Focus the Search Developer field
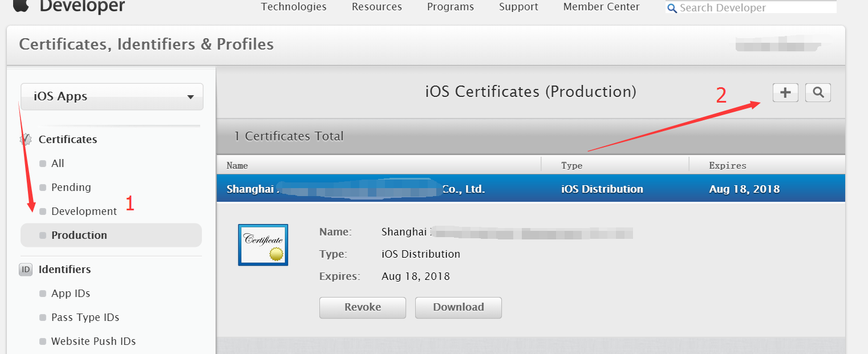The width and height of the screenshot is (868, 354). point(751,7)
